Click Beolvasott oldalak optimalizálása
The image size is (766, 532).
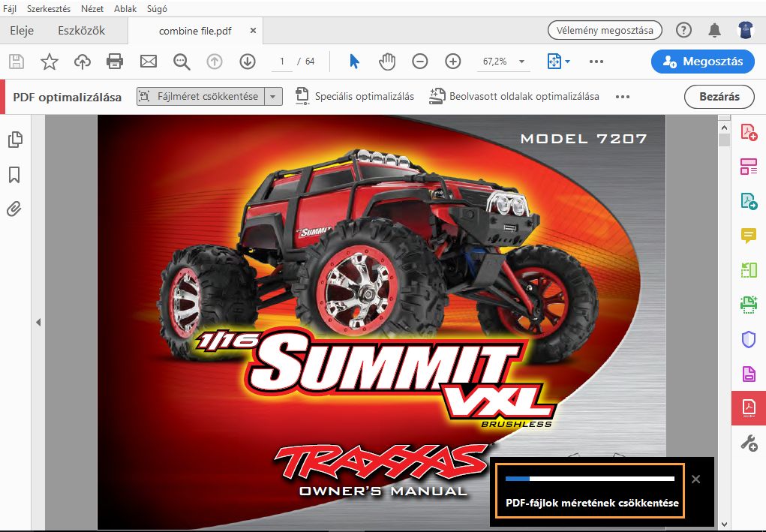515,96
